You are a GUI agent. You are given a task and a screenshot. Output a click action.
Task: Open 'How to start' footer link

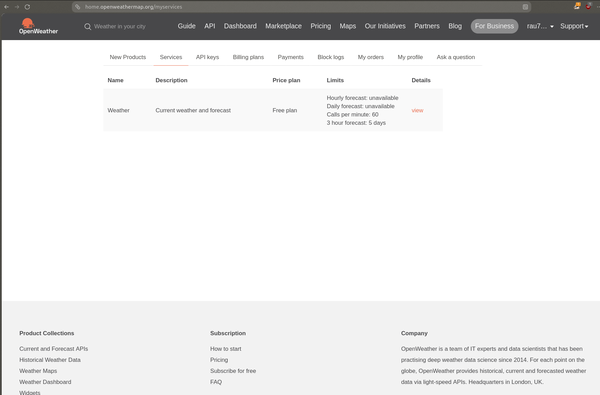tap(226, 349)
